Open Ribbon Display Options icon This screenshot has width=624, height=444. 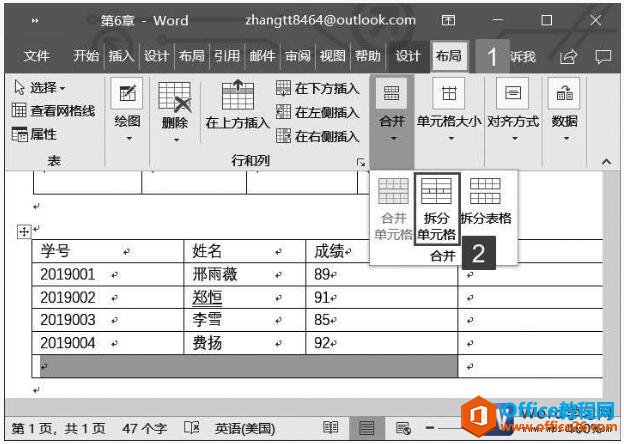[448, 20]
